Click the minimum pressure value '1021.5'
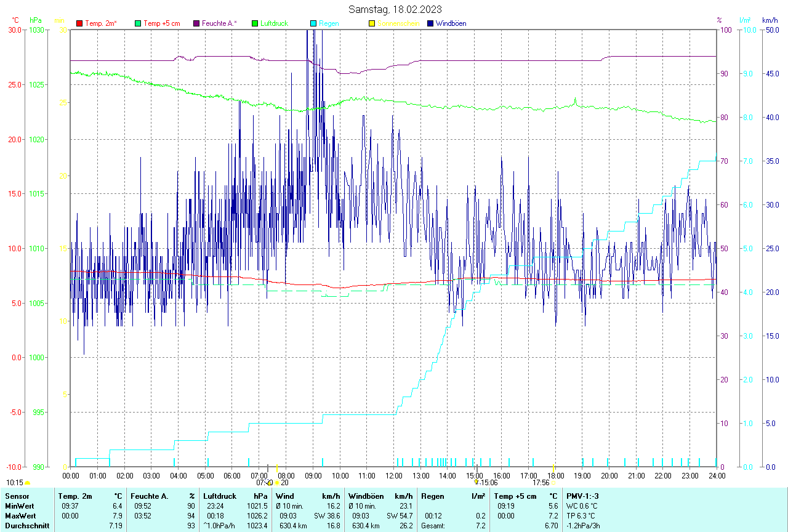Screen dimensions: 788x532 [x=257, y=506]
